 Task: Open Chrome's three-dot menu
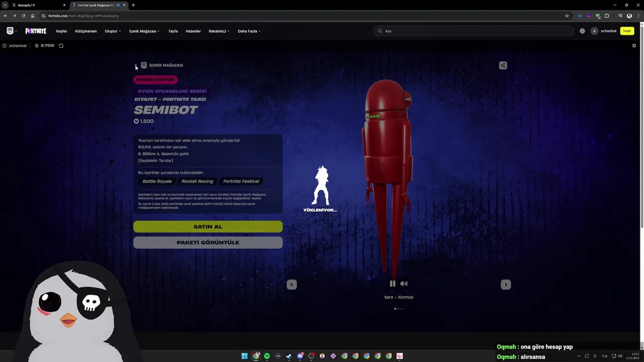[x=638, y=16]
